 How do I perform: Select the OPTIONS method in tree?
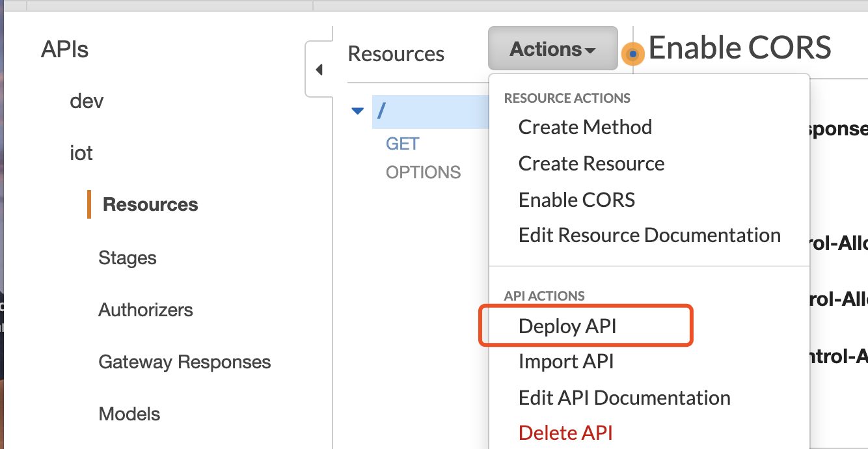click(423, 172)
